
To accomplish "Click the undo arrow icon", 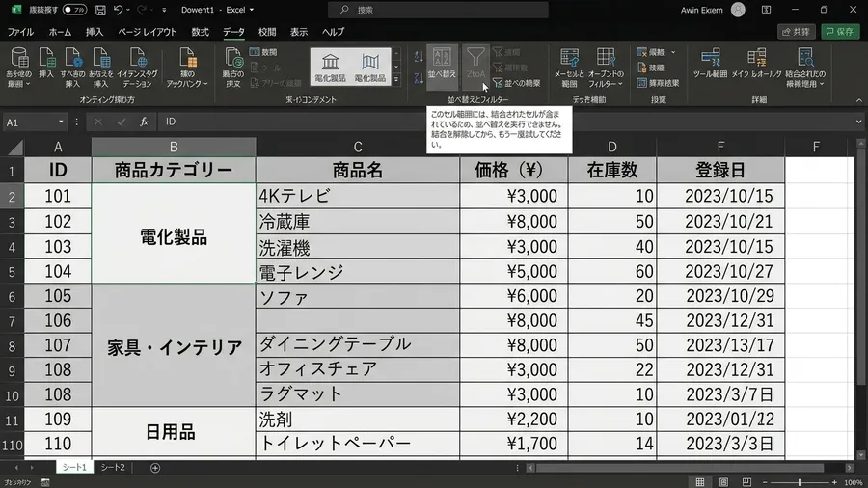I will click(118, 10).
